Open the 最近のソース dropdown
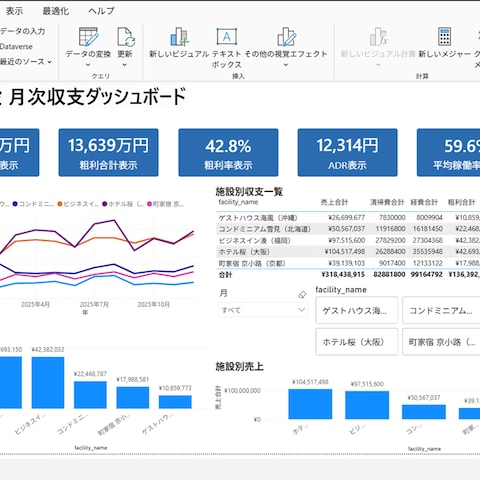The width and height of the screenshot is (480, 480). pyautogui.click(x=26, y=62)
